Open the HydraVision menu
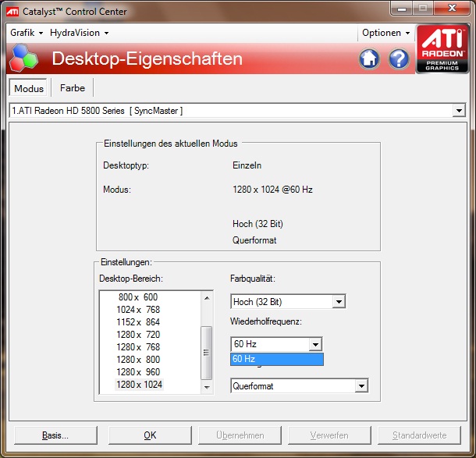This screenshot has width=476, height=458. pos(80,33)
